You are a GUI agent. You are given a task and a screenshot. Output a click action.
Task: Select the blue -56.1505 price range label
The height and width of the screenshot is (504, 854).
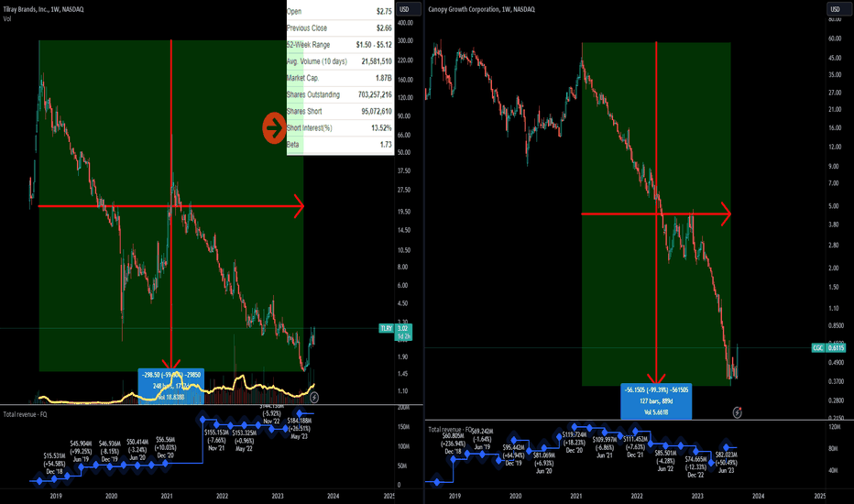click(x=656, y=401)
